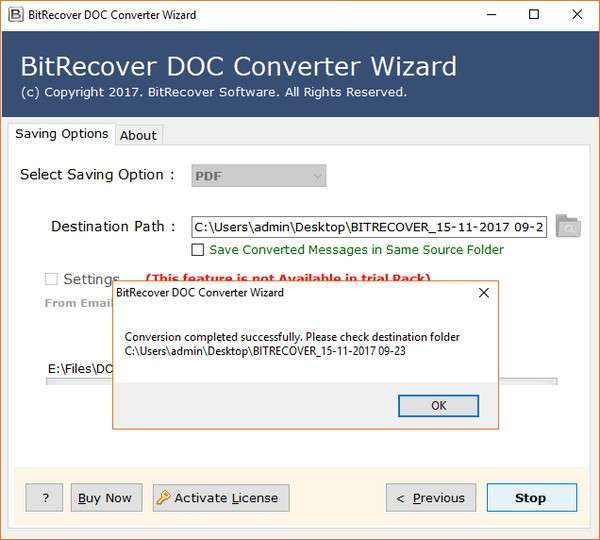Click the BitRecover app logo in title bar
The width and height of the screenshot is (600, 540).
(x=16, y=15)
